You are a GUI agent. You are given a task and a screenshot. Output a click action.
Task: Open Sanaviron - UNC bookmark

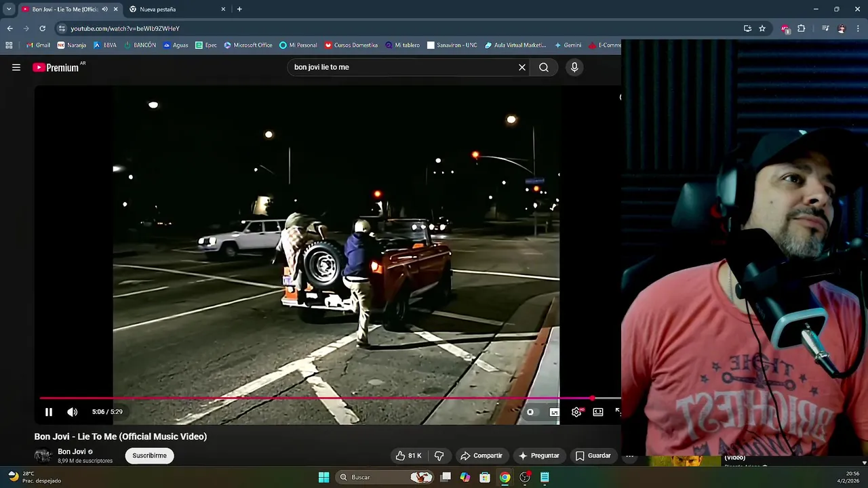(x=452, y=45)
